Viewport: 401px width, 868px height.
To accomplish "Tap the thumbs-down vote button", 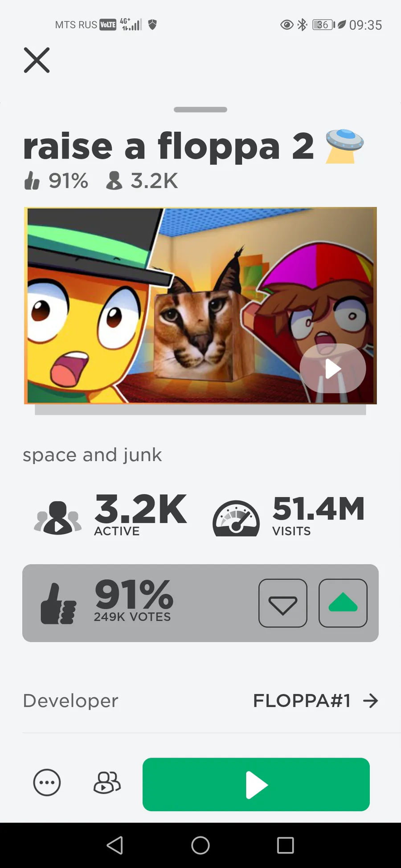I will [283, 603].
